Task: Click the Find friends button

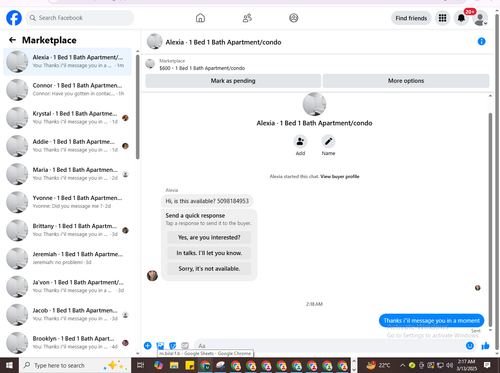Action: coord(411,18)
